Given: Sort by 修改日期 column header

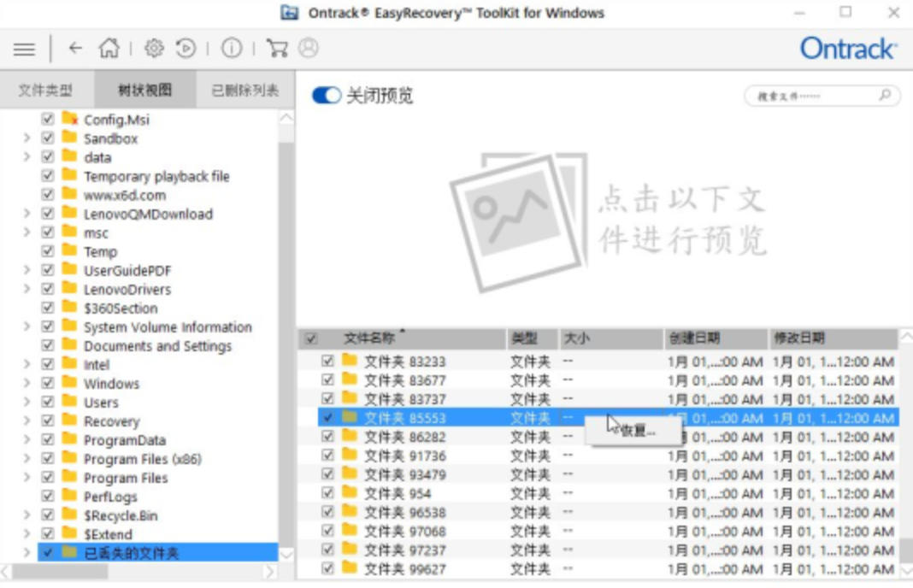Looking at the screenshot, I should (833, 338).
